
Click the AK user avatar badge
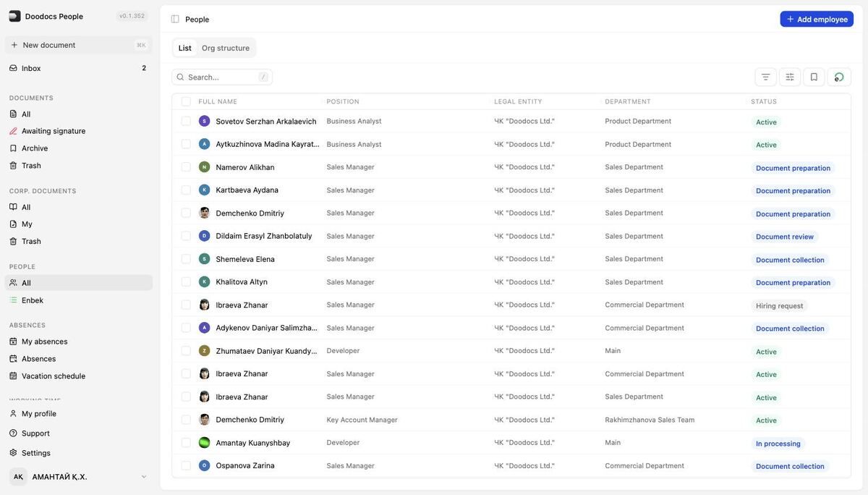18,477
